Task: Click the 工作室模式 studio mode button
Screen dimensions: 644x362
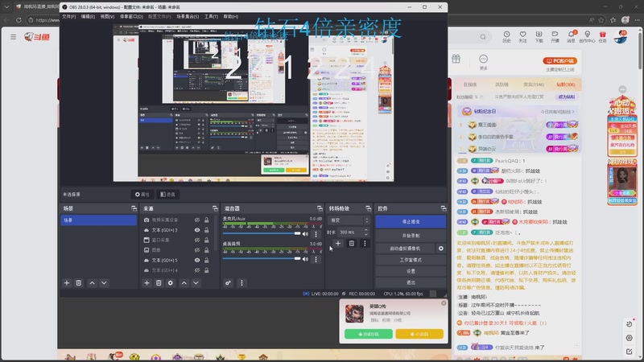Action: pyautogui.click(x=411, y=260)
